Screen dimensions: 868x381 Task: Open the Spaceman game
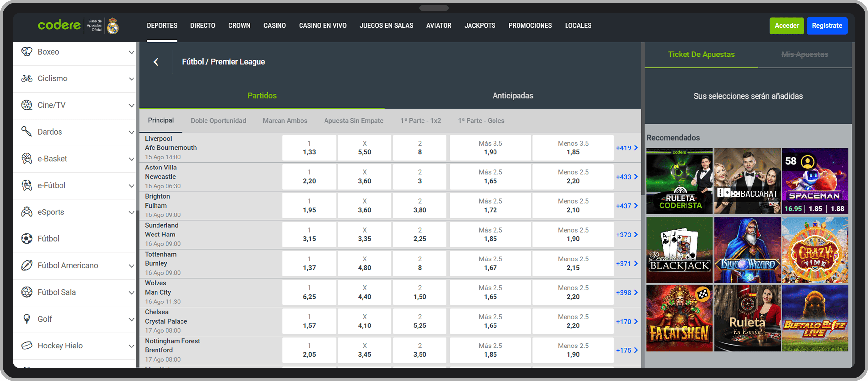coord(815,181)
